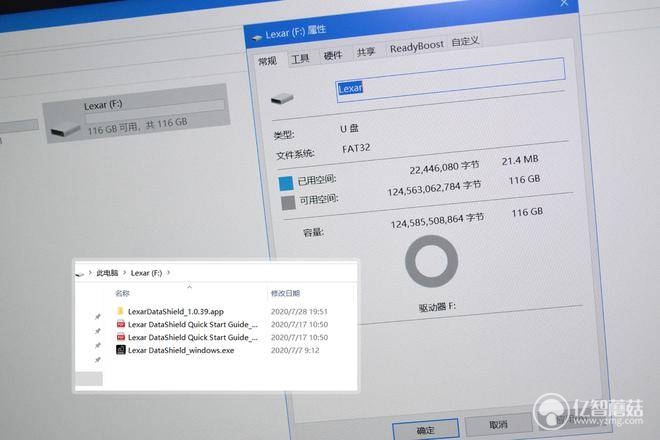
Task: Select LexarDataShield_1.0.39.app file
Action: click(x=176, y=312)
